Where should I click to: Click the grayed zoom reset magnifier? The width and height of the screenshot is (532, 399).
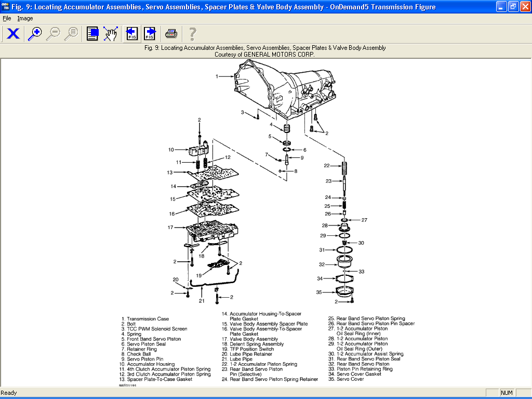pos(71,34)
